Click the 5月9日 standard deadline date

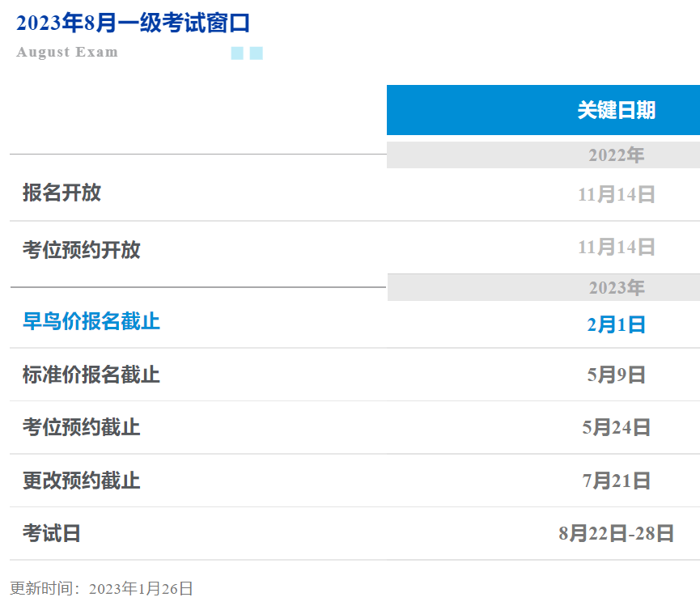click(x=616, y=375)
